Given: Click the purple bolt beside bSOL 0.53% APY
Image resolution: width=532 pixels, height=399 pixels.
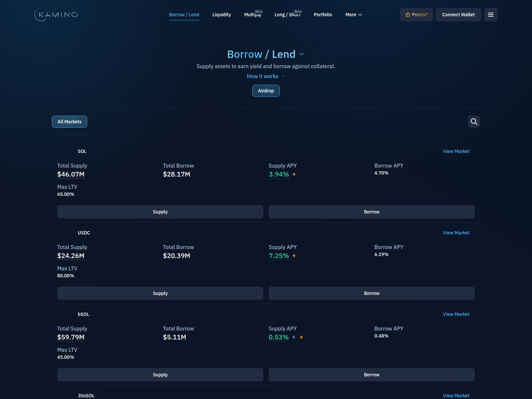Looking at the screenshot, I should [x=294, y=337].
